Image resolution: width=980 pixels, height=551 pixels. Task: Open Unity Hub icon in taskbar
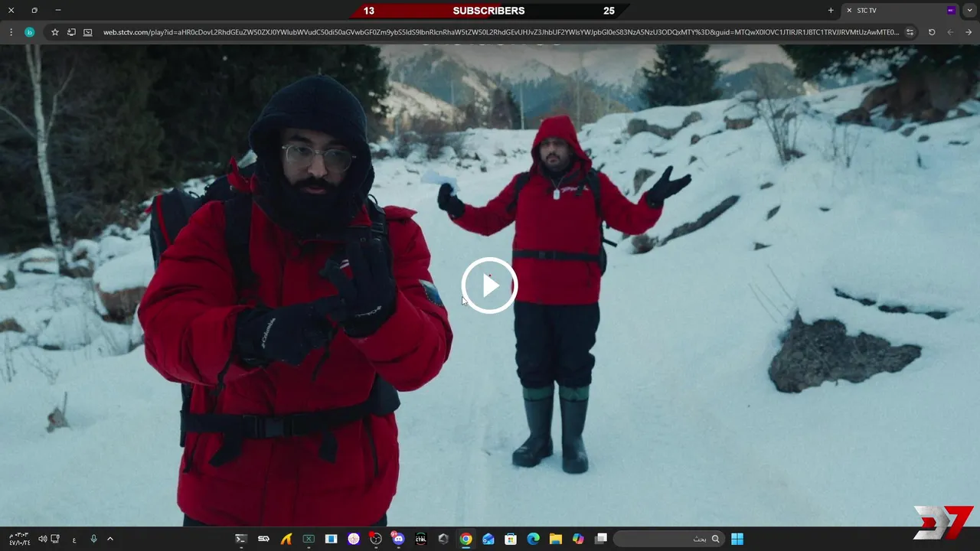[x=443, y=539]
